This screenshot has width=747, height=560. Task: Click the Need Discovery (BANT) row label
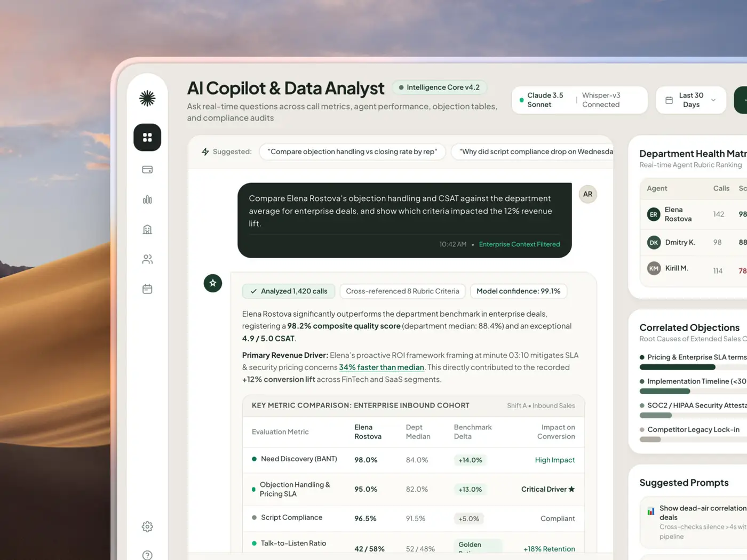click(x=299, y=459)
